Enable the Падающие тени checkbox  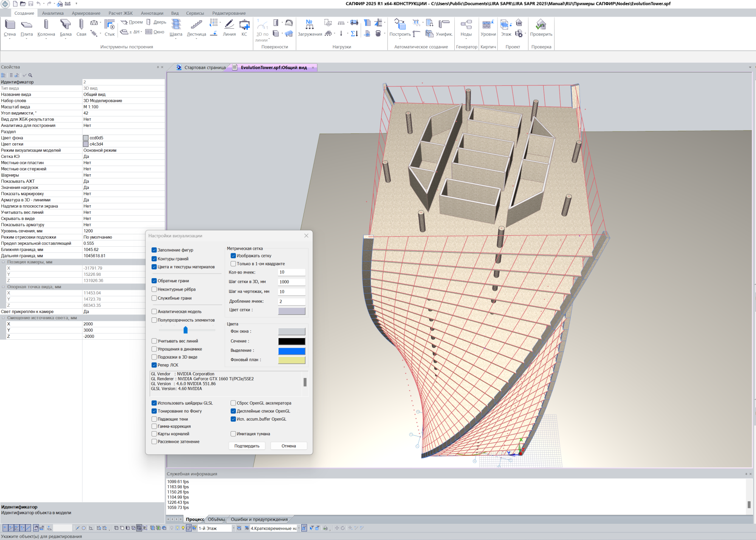point(154,419)
